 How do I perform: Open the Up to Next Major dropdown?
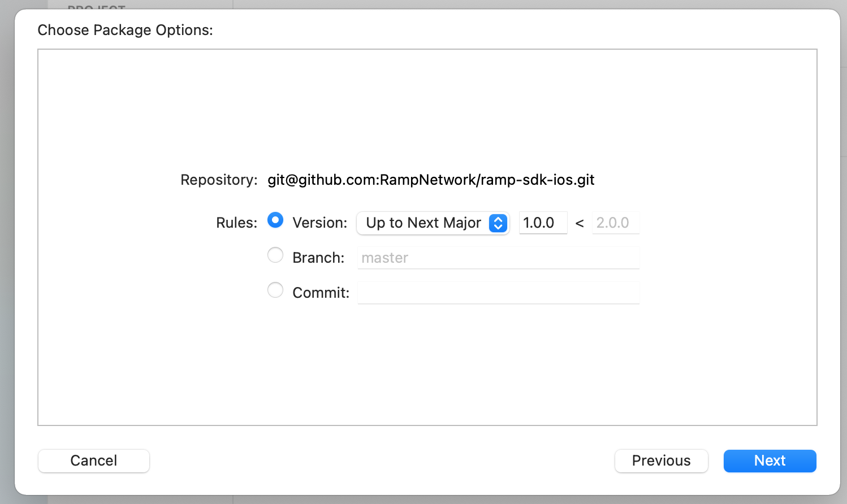click(433, 223)
